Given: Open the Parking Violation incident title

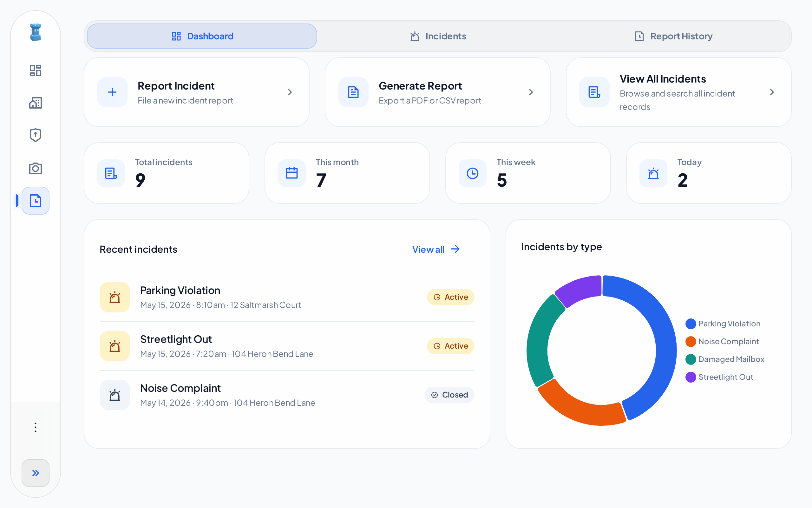Looking at the screenshot, I should pos(180,290).
